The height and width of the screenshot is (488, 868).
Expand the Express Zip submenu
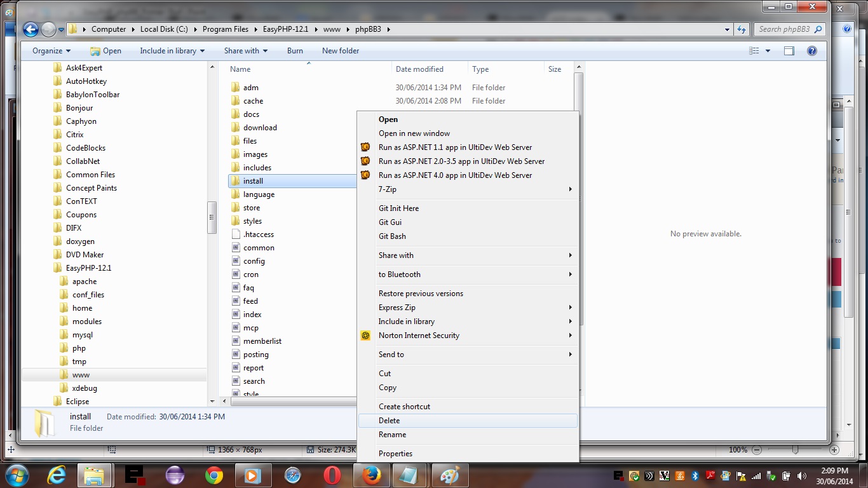(x=468, y=308)
